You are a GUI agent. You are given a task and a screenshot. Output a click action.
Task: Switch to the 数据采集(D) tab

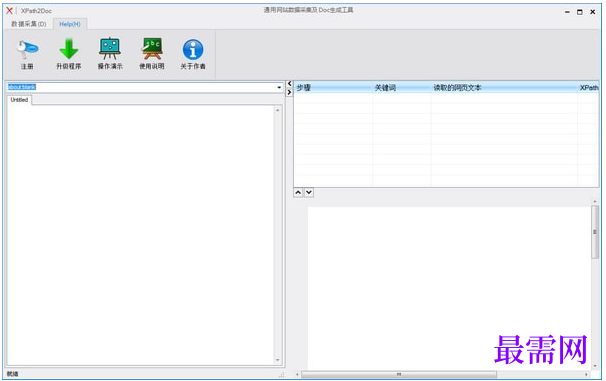coord(29,24)
